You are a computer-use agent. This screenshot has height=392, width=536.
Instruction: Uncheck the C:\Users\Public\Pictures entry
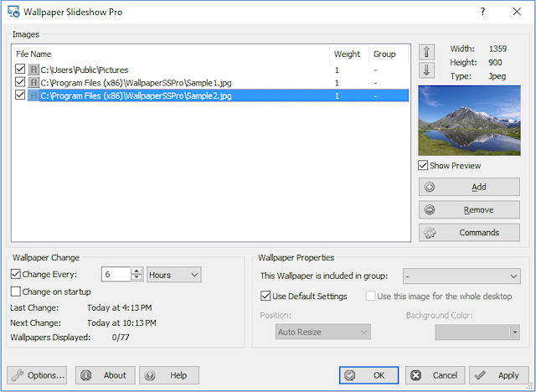pos(20,69)
